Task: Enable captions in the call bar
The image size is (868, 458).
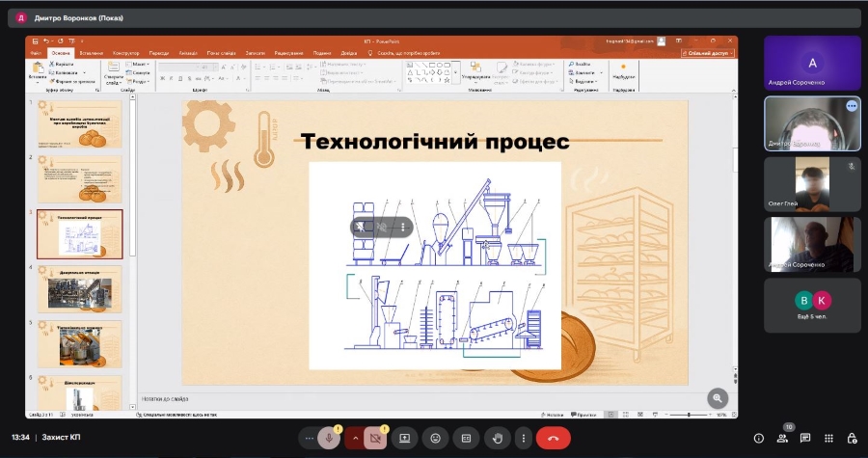Action: (466, 438)
